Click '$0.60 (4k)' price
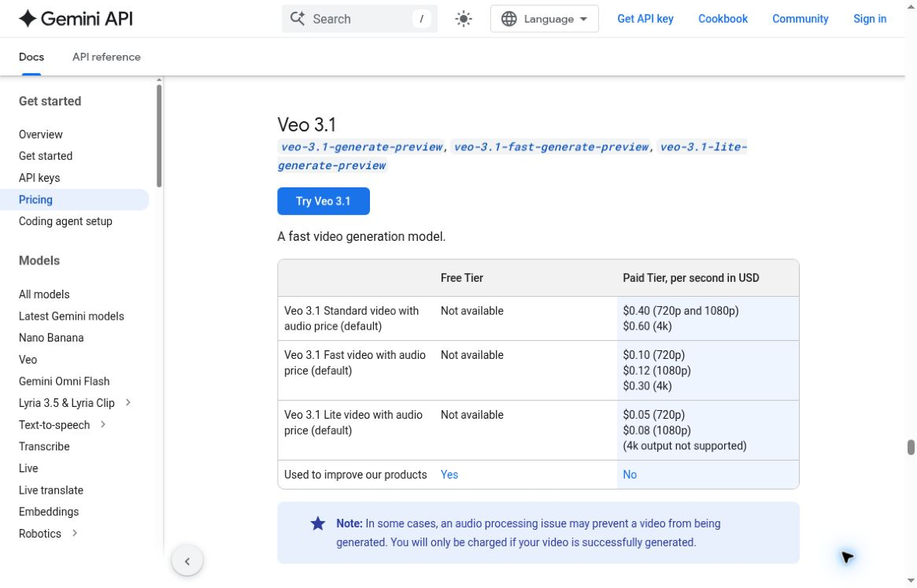This screenshot has height=588, width=917. coord(647,326)
